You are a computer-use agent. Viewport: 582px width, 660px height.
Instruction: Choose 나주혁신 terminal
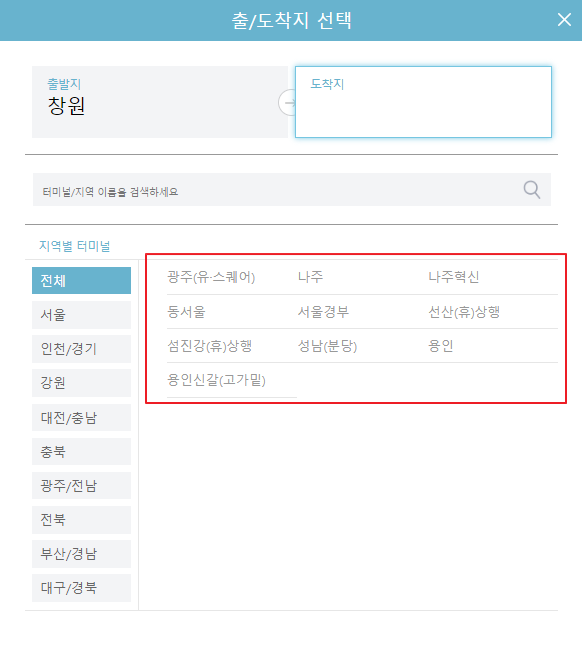point(454,277)
